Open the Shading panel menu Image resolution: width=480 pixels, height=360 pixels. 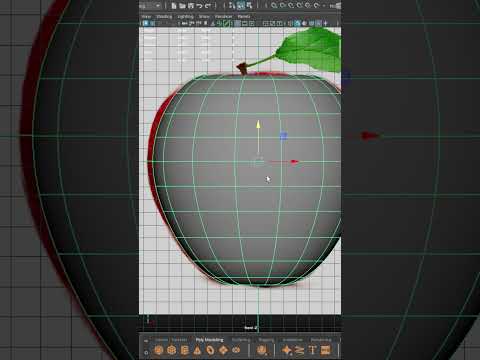164,16
